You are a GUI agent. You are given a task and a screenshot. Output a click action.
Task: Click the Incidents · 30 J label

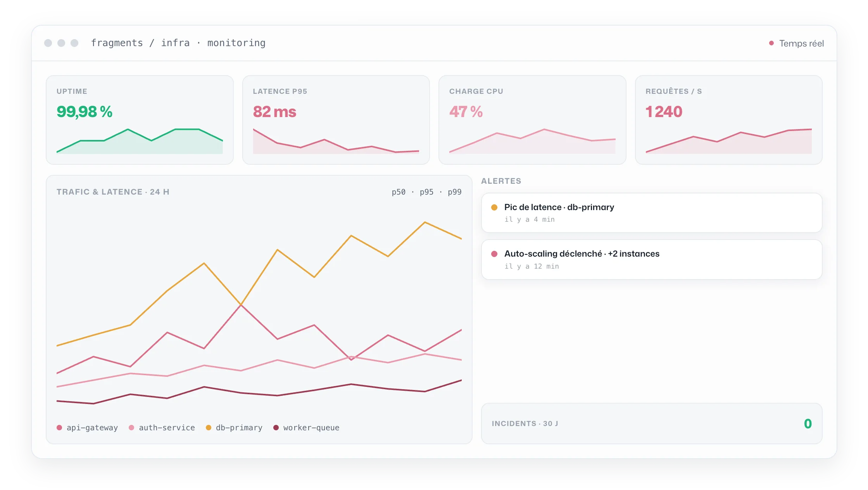pos(525,424)
